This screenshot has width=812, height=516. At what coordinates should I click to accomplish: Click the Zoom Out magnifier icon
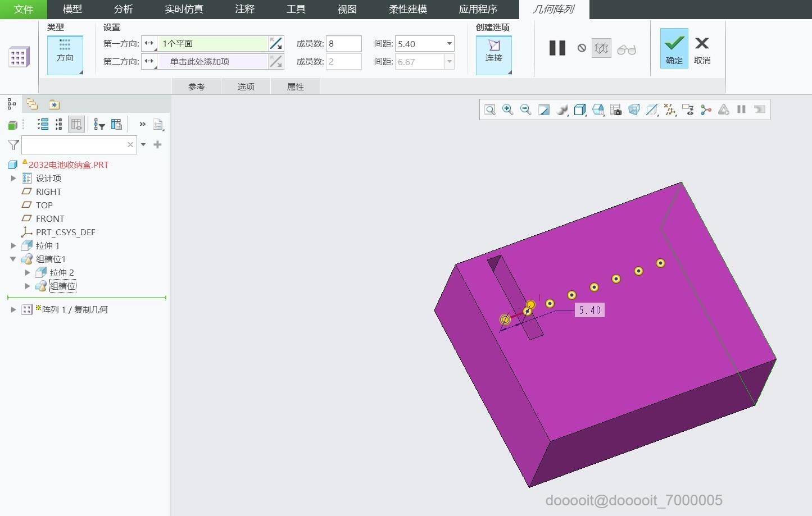click(525, 109)
